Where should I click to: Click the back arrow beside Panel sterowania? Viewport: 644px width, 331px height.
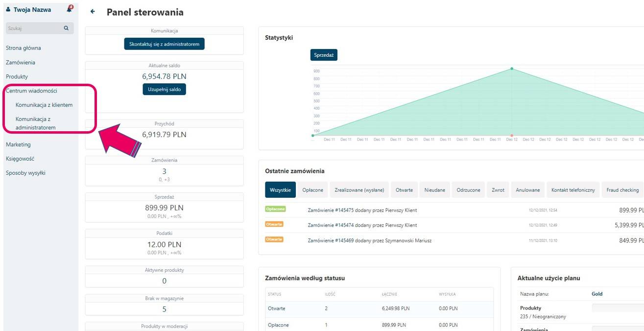pyautogui.click(x=93, y=12)
